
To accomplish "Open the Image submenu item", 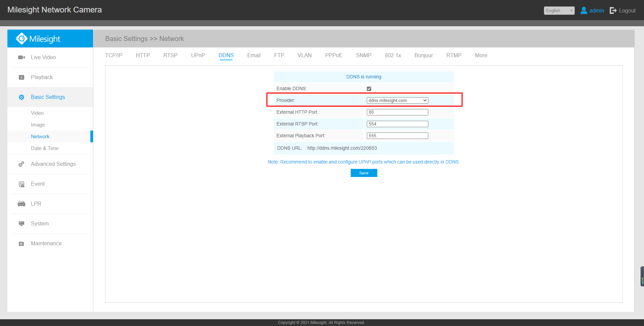I will [38, 125].
